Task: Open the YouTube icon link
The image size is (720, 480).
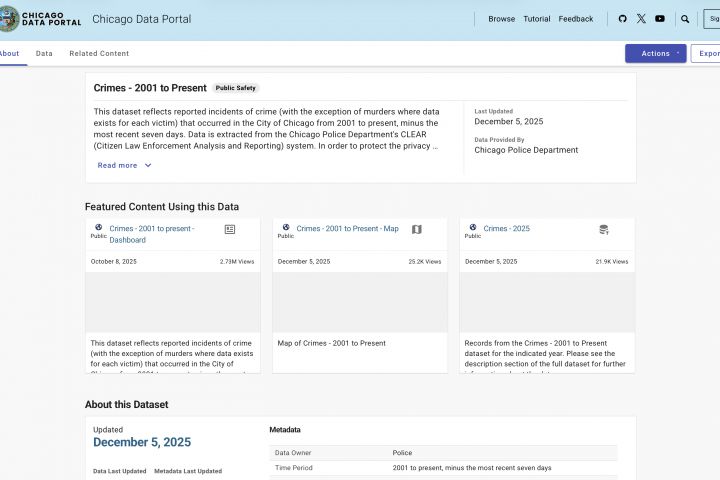Action: pyautogui.click(x=660, y=19)
